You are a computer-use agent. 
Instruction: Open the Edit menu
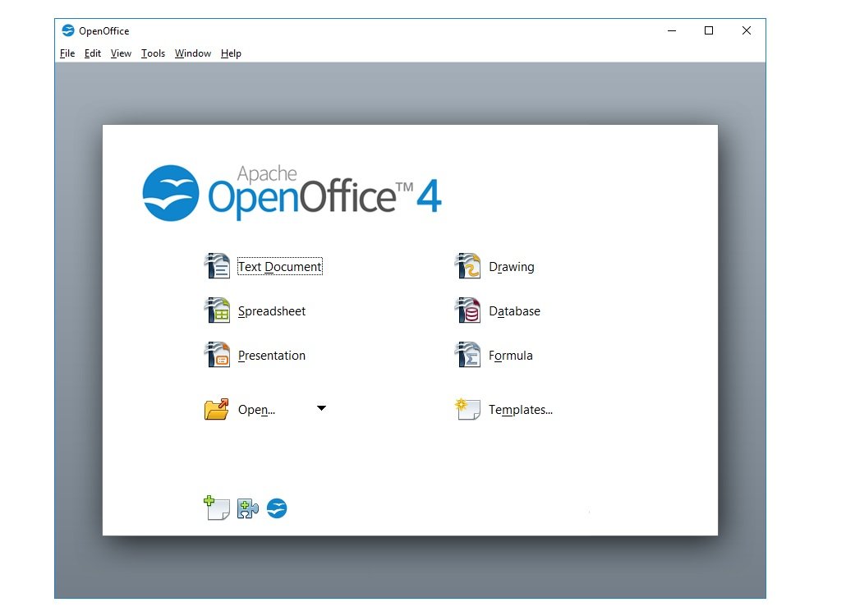tap(93, 53)
